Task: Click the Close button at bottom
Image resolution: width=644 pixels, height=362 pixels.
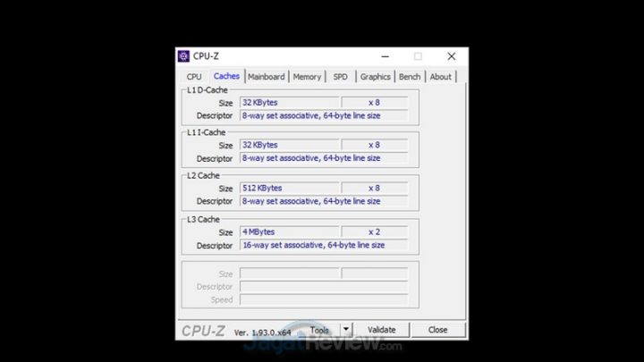Action: [x=437, y=330]
